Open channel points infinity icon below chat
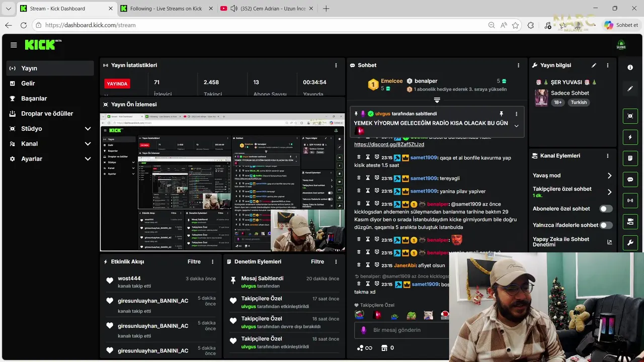The height and width of the screenshot is (362, 644). click(365, 348)
